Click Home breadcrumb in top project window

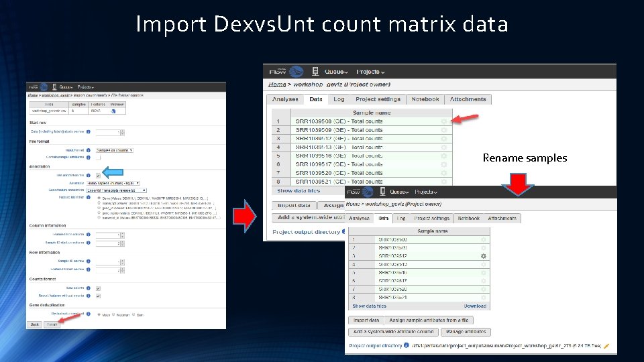coord(277,84)
